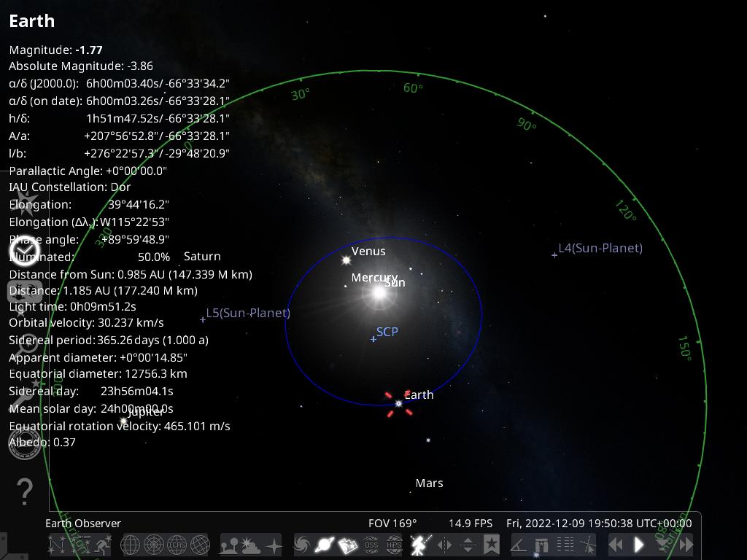Image resolution: width=747 pixels, height=560 pixels.
Task: Click the Light time: 0h09m51.2s line
Action: tap(72, 307)
